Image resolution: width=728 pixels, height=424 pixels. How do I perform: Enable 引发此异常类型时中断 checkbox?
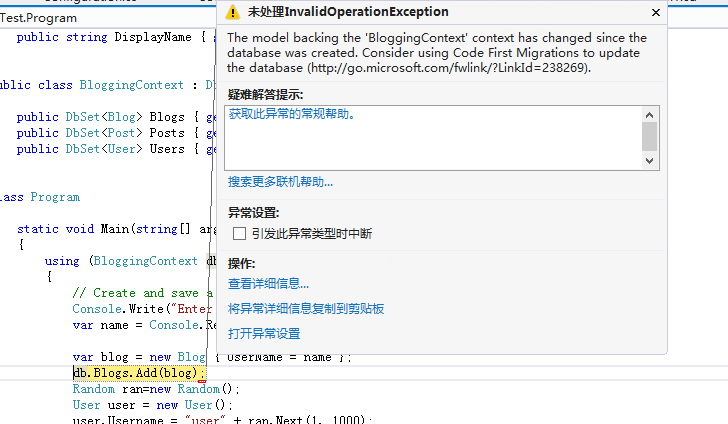click(x=239, y=233)
